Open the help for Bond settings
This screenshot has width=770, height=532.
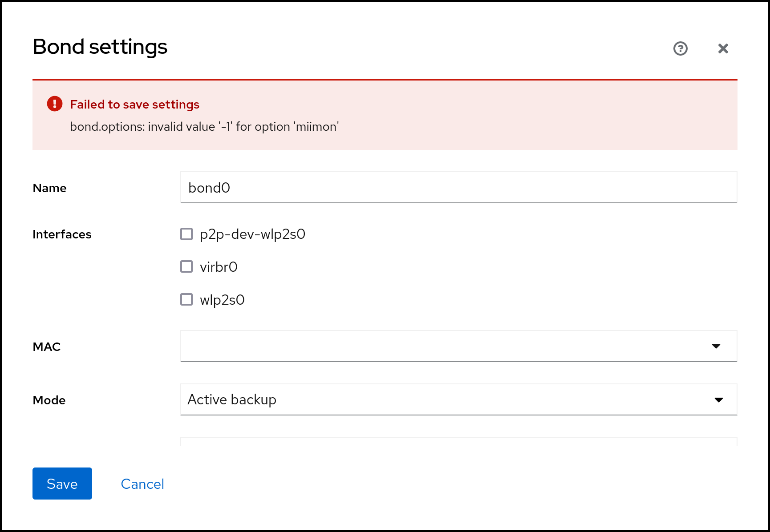point(680,48)
